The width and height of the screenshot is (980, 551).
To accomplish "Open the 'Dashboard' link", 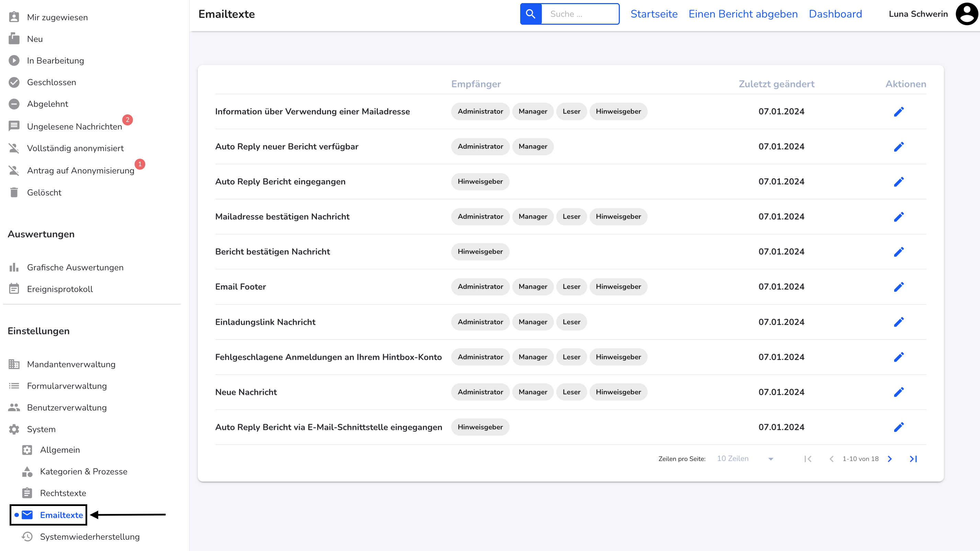I will pyautogui.click(x=835, y=14).
